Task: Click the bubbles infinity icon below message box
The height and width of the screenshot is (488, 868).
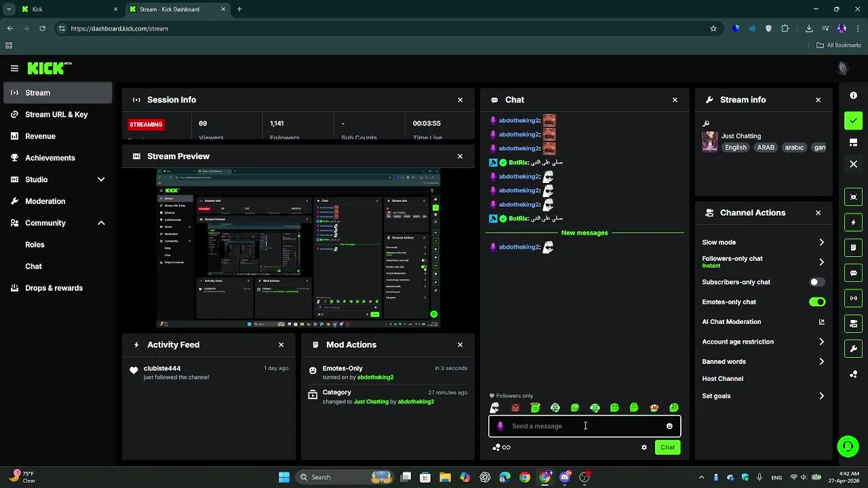Action: pos(501,447)
